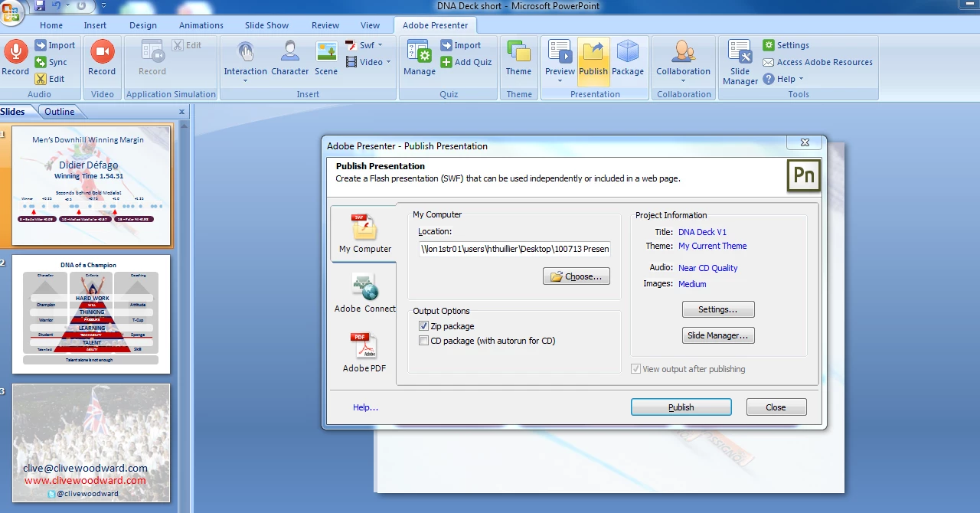Open Settings in the Tools group
Screen dimensions: 980x513
coord(786,45)
